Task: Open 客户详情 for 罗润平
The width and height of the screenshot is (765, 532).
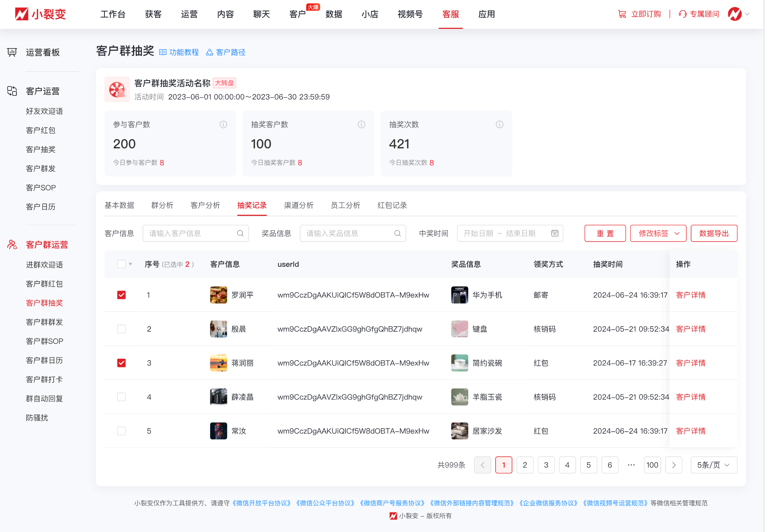Action: click(x=691, y=295)
